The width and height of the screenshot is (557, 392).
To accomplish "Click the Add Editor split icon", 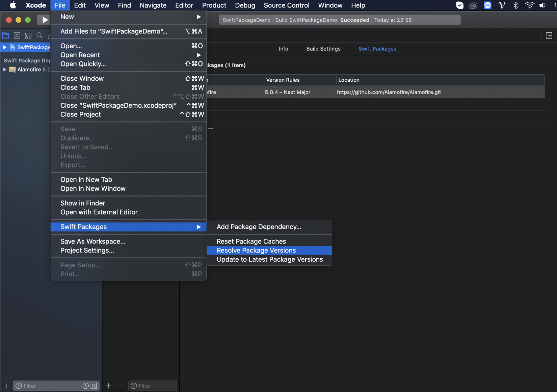I will 549,35.
